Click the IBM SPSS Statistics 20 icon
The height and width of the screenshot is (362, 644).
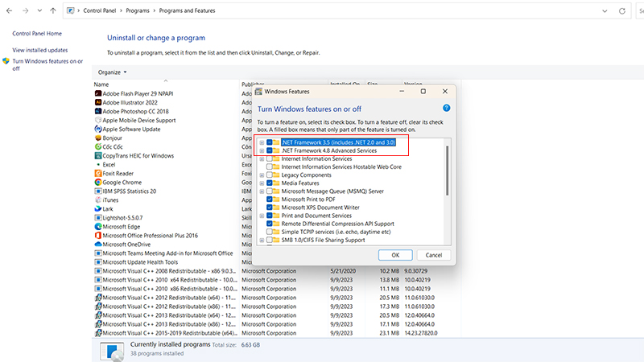coord(98,191)
